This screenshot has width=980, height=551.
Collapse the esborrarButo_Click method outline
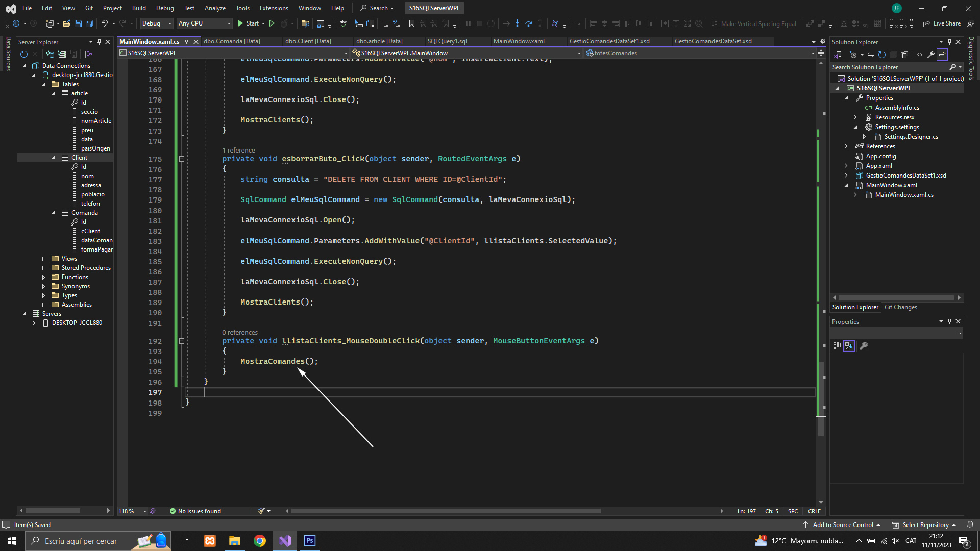pyautogui.click(x=181, y=159)
